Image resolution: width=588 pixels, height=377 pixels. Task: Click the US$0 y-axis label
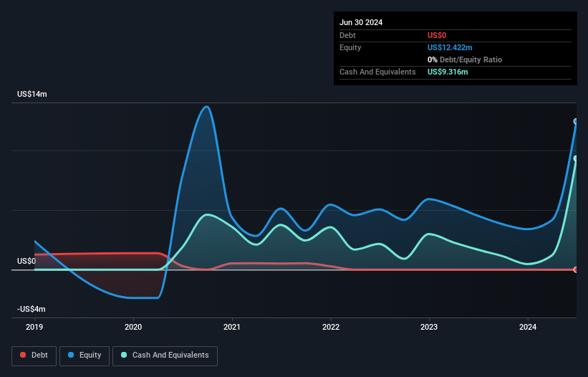pos(26,261)
